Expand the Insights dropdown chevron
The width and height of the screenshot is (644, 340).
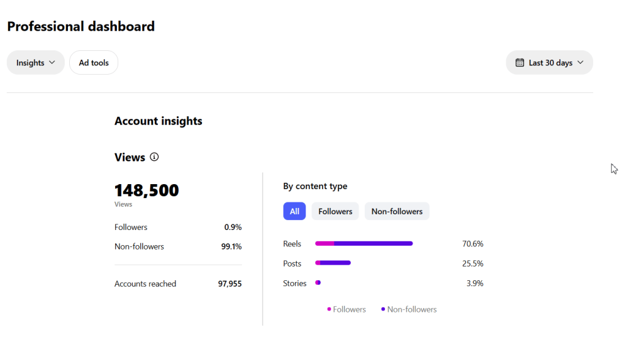tap(52, 63)
